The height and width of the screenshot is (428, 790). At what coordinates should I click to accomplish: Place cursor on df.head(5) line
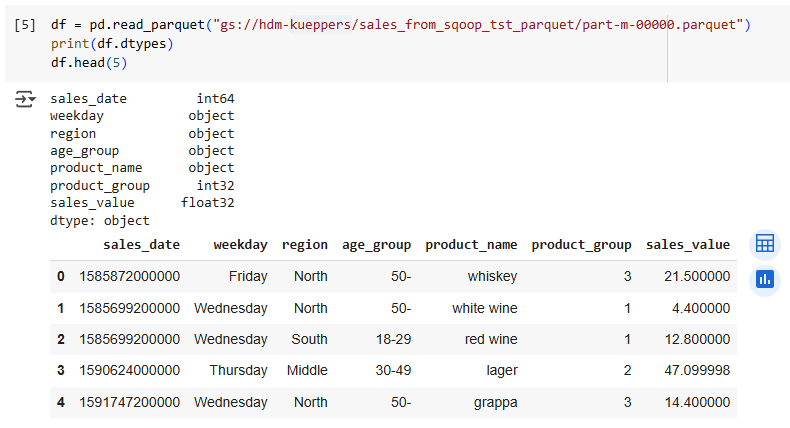pyautogui.click(x=89, y=63)
